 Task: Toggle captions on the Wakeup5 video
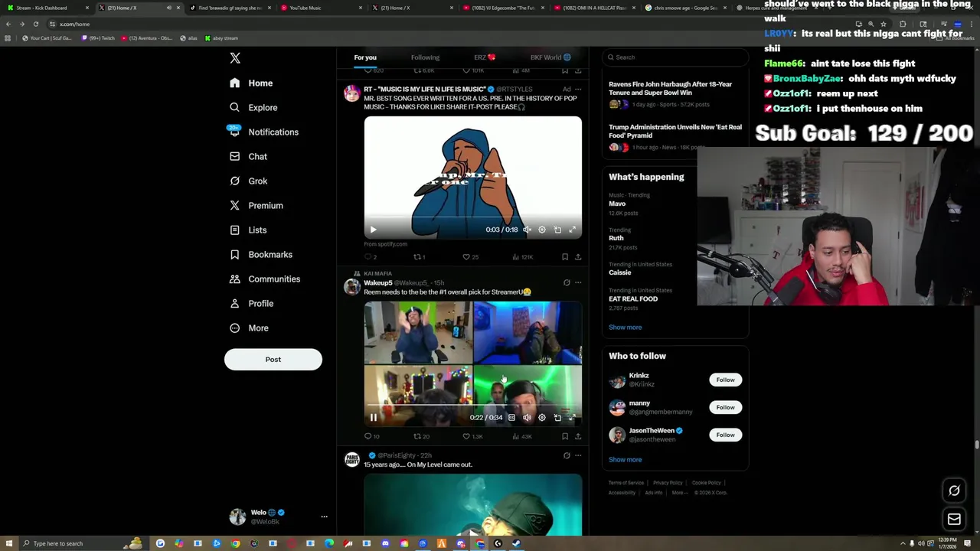[x=512, y=417]
